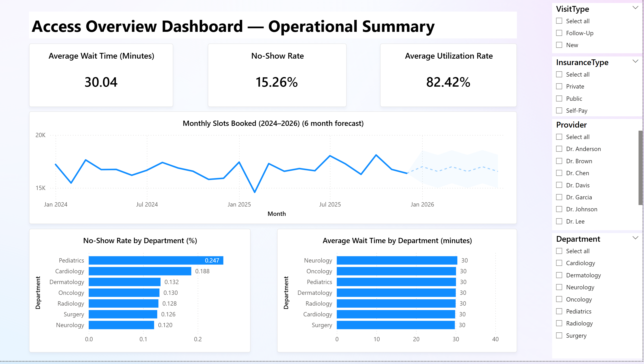Check Dr. Anderson in Provider slicer

pyautogui.click(x=559, y=149)
